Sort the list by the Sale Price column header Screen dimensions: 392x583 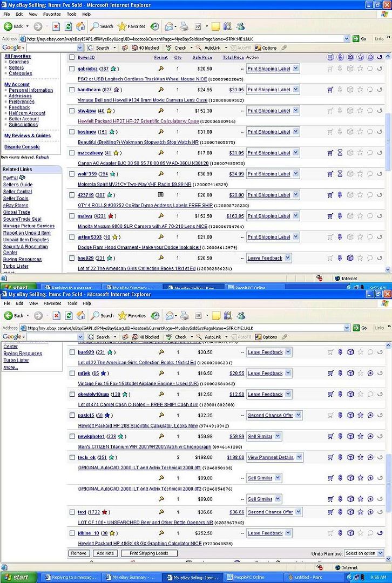[x=202, y=57]
